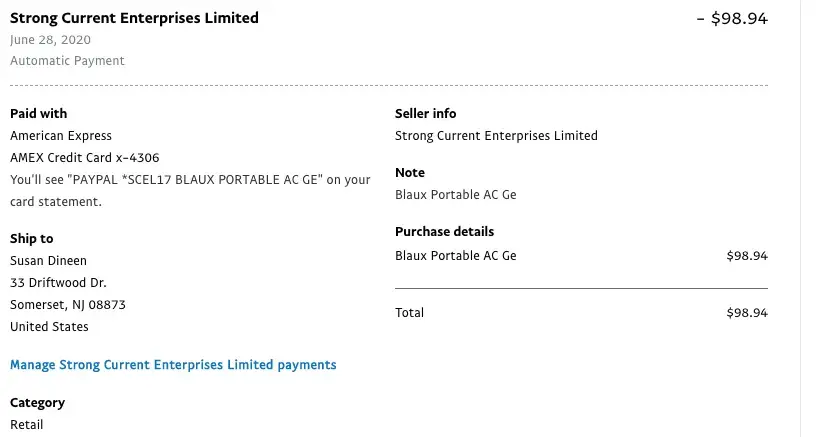The width and height of the screenshot is (819, 437).
Task: Open Manage Strong Current Enterprises Limited payments link
Action: 173,365
